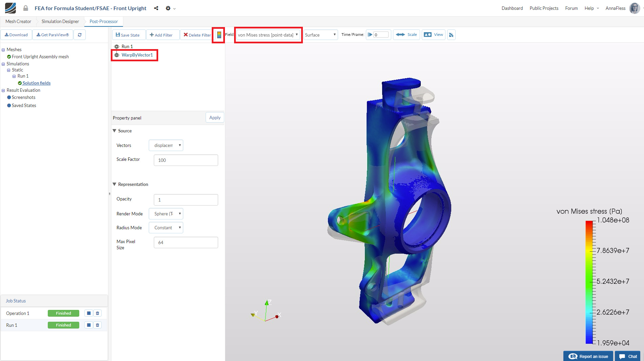This screenshot has height=361, width=644.
Task: Click the Max Pixel Size input field
Action: (x=186, y=242)
